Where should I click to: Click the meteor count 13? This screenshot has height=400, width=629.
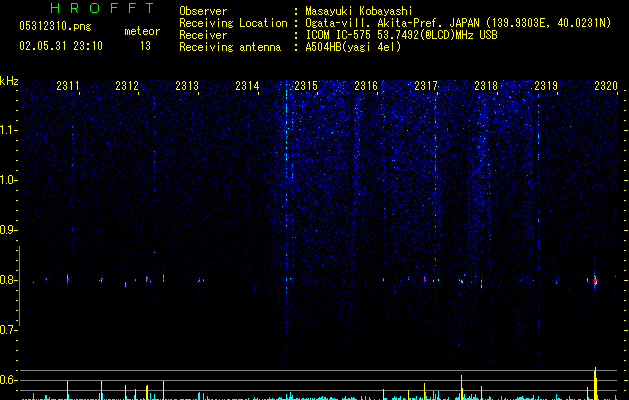tap(145, 46)
